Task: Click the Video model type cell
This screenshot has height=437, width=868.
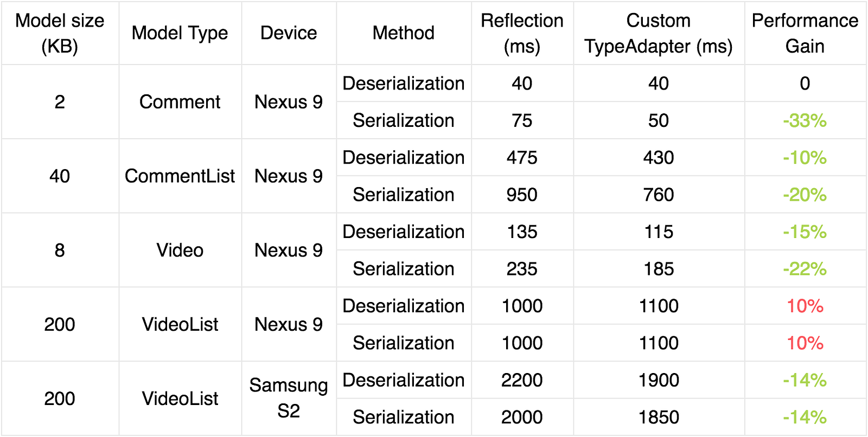Action: (x=180, y=250)
